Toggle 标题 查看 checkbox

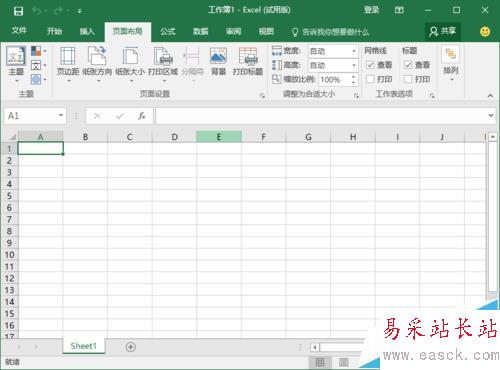(408, 65)
